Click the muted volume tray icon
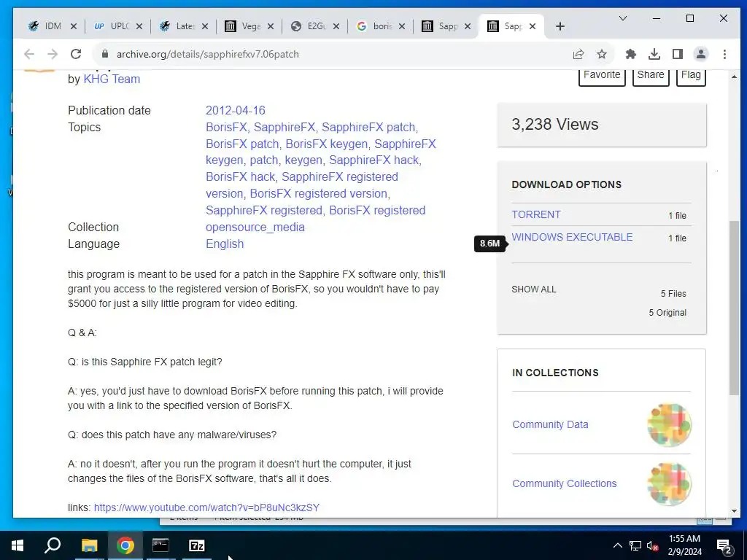The height and width of the screenshot is (560, 747). 653,545
